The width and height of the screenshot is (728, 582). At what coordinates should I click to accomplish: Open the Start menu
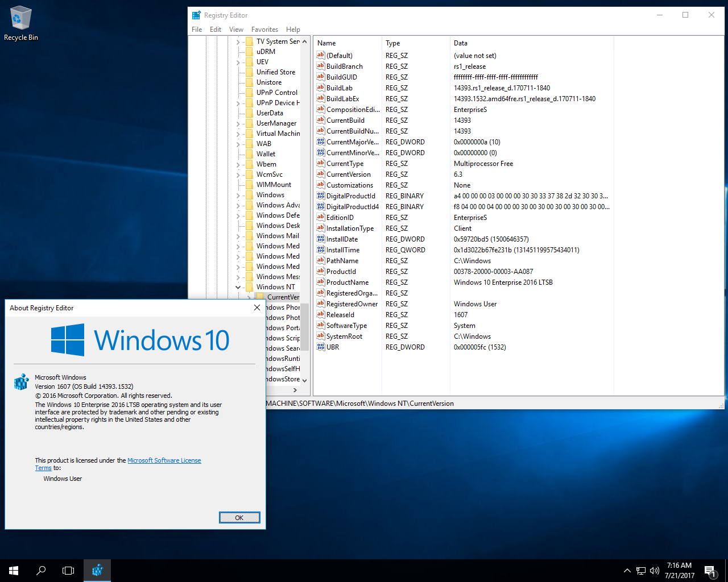coord(14,571)
